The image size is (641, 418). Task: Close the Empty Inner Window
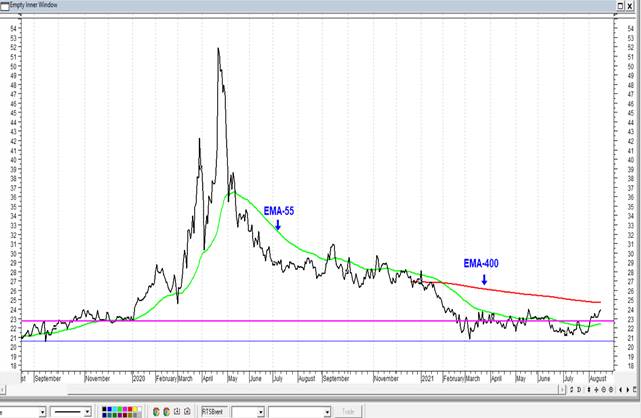[632, 5]
